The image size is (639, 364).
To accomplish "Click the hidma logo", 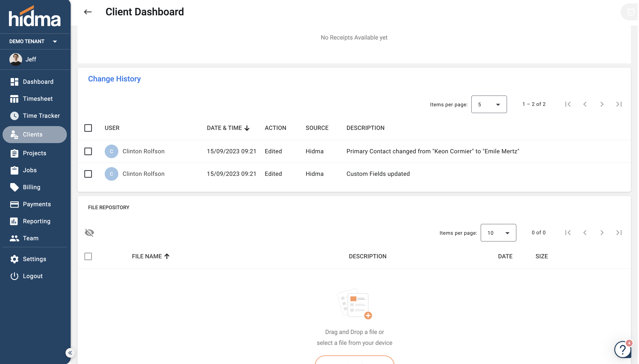I will coord(34,16).
